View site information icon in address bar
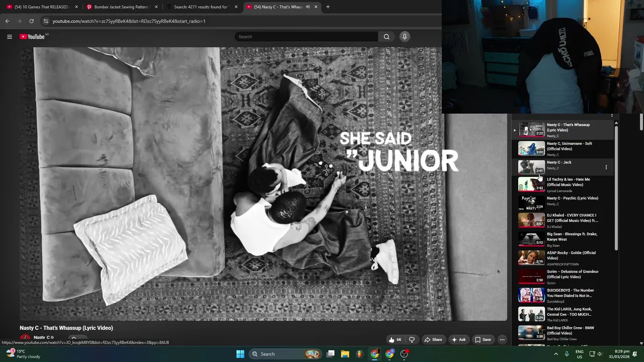Screen dimensions: 644x362 46,21
